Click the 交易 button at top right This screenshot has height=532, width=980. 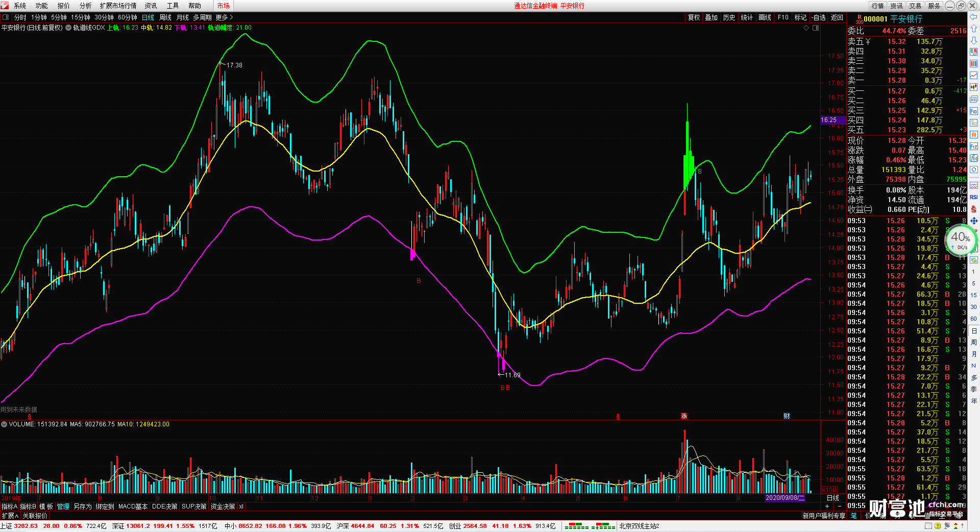tap(915, 6)
